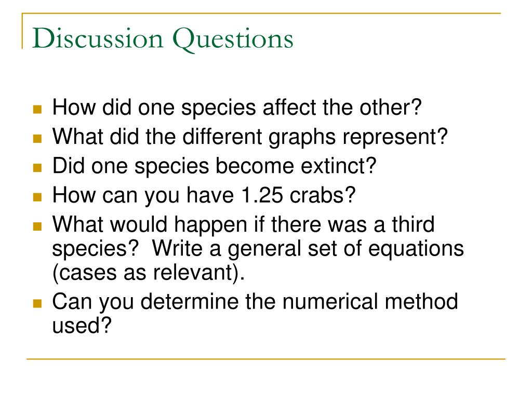This screenshot has height=399, width=532.
Task: Click the bullet beside 'What did the different graphs'
Action: tap(37, 138)
